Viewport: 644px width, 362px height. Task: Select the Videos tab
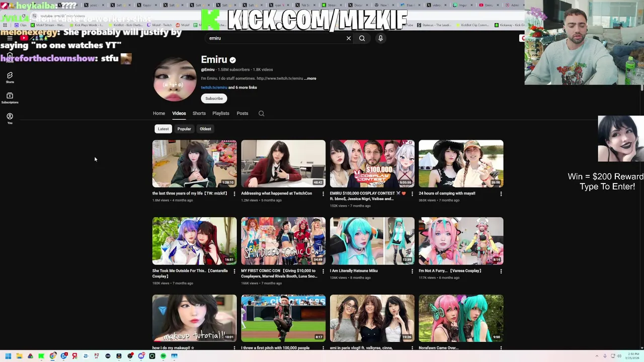point(179,113)
